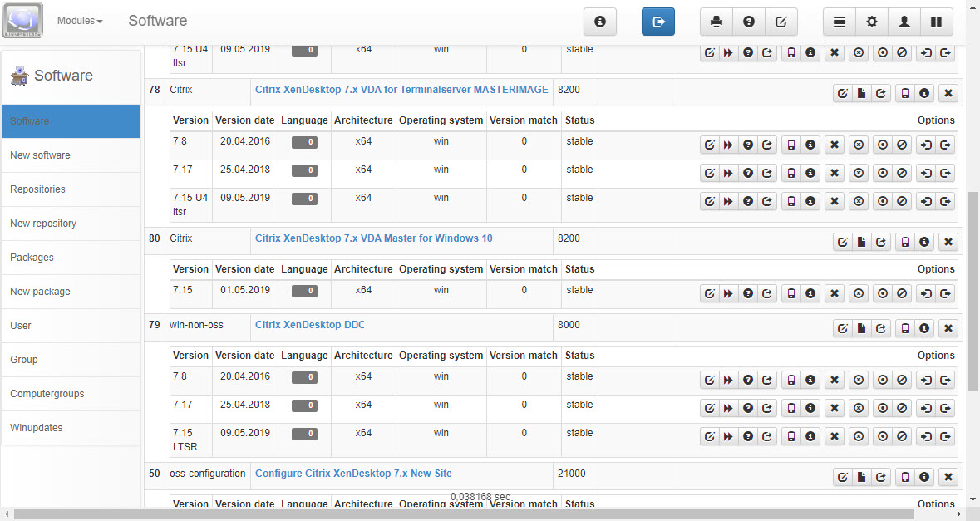Open the list view icon in top toolbar

click(x=840, y=22)
